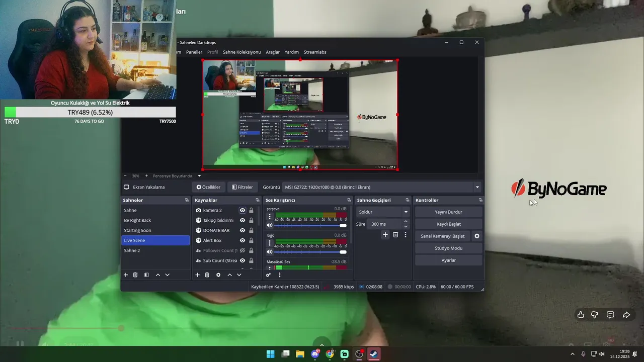Remove the selected source with the Kaynaklar trash icon

[x=207, y=275]
